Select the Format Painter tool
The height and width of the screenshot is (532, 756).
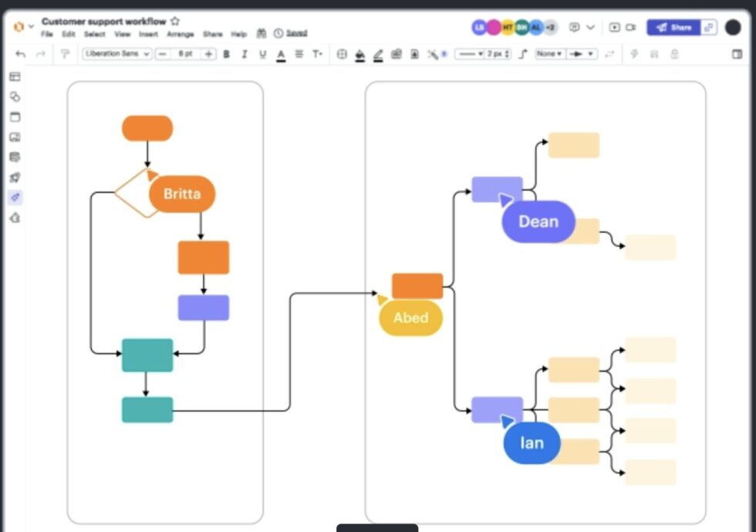click(67, 54)
